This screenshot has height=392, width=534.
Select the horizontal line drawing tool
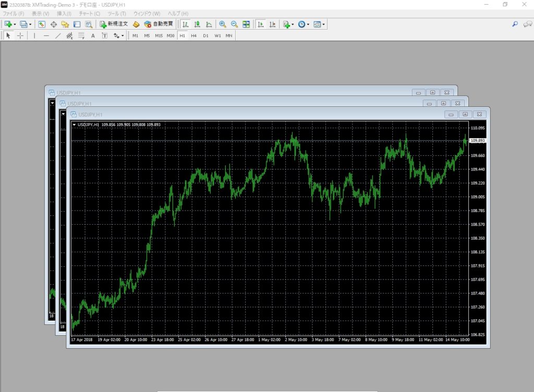tap(46, 35)
